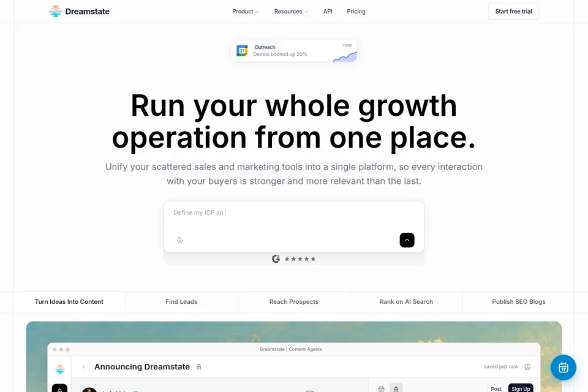This screenshot has width=588, height=392.
Task: Click the Sign Up button in the preview
Action: tap(521, 388)
